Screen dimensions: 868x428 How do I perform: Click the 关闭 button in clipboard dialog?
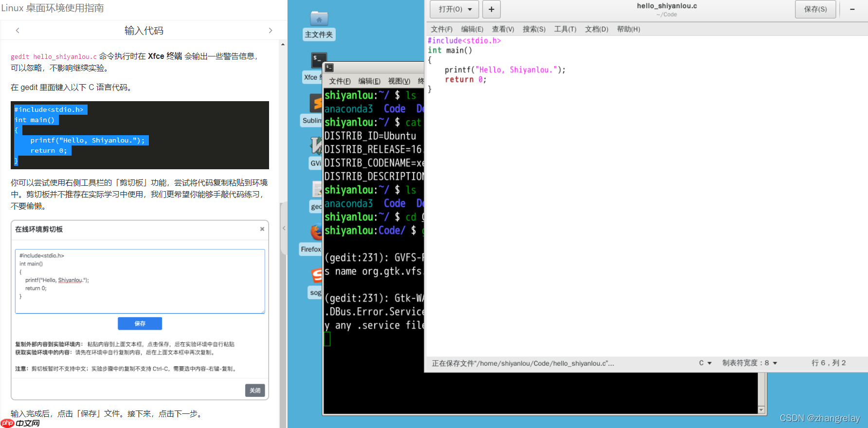255,390
